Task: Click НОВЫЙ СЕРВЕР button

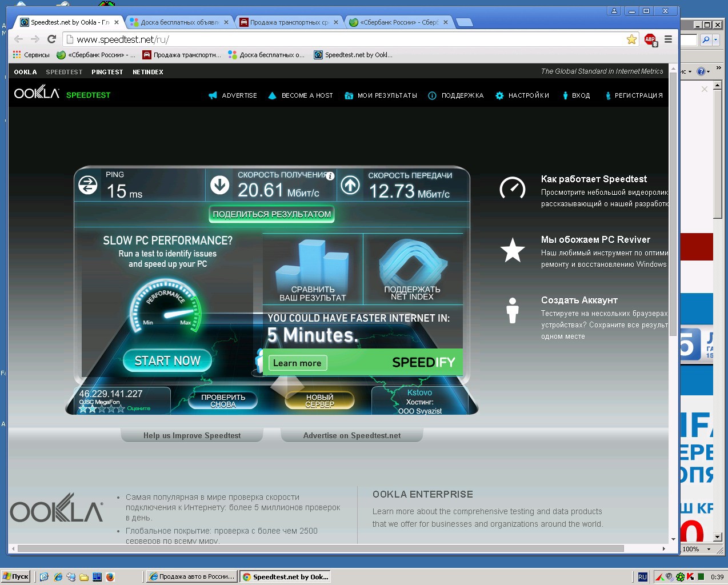Action: click(x=319, y=400)
